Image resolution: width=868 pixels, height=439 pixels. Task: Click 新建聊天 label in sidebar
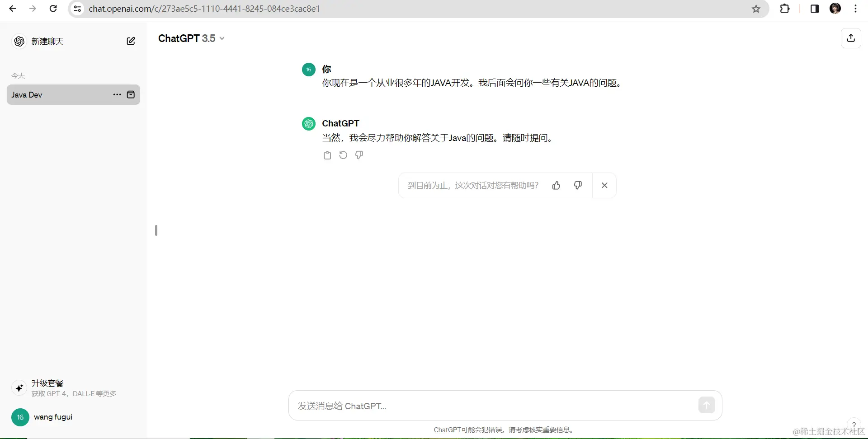(x=47, y=41)
